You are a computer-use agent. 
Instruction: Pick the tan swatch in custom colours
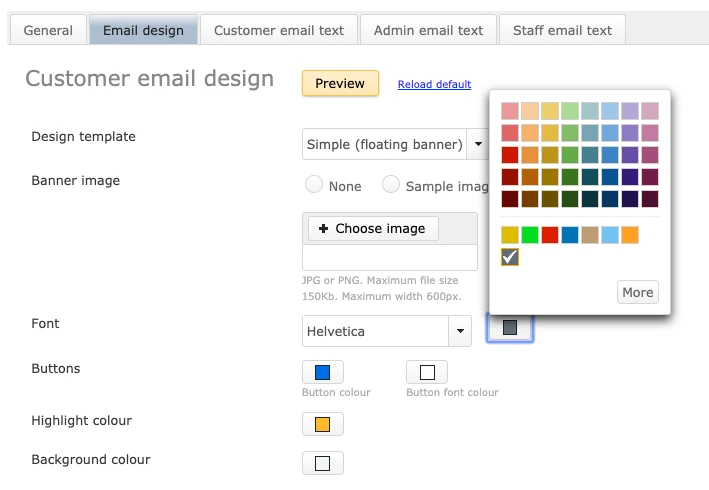(590, 235)
